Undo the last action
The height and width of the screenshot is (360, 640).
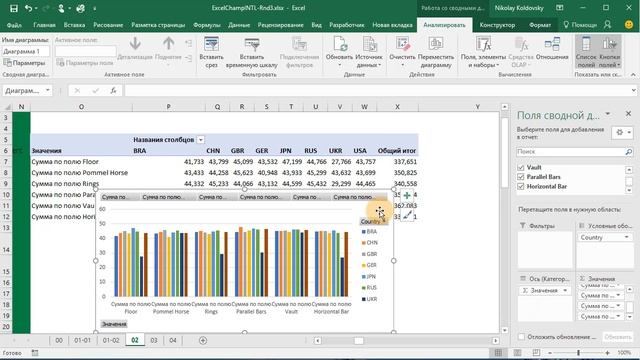[x=28, y=8]
